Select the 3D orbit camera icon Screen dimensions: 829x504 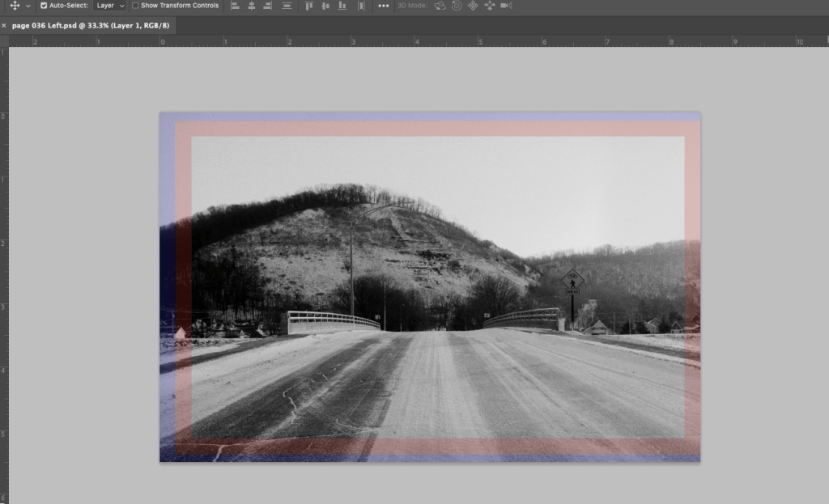click(x=440, y=6)
